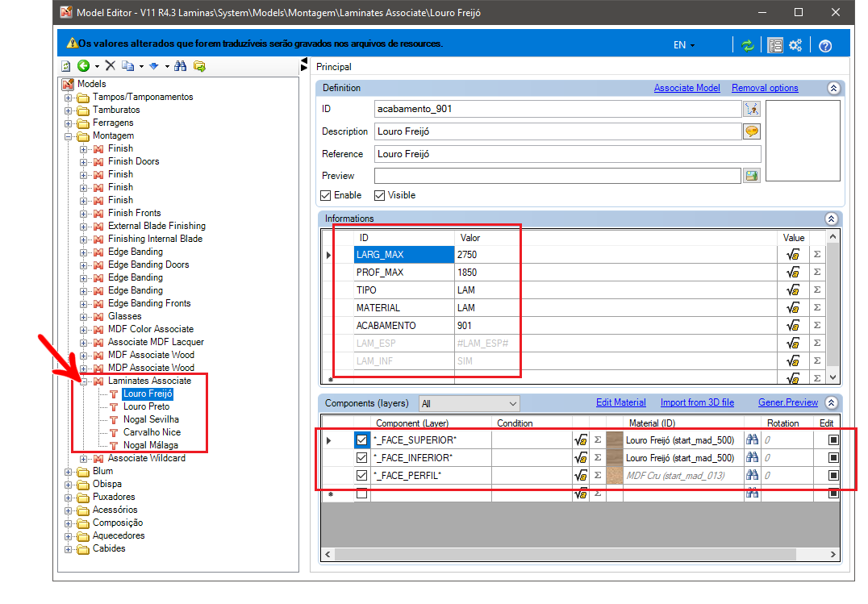Image resolution: width=868 pixels, height=604 pixels.
Task: Toggle the Visible checkbox
Action: pyautogui.click(x=379, y=195)
